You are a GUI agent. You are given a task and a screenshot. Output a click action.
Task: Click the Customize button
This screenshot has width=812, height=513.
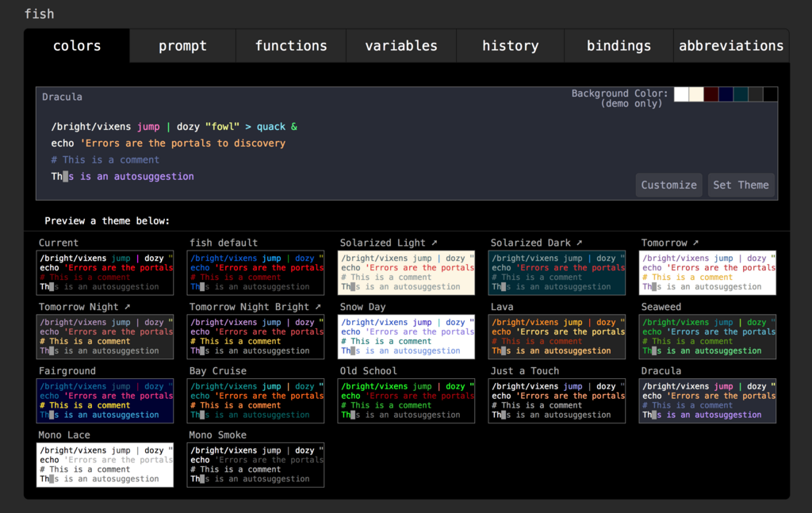[668, 185]
